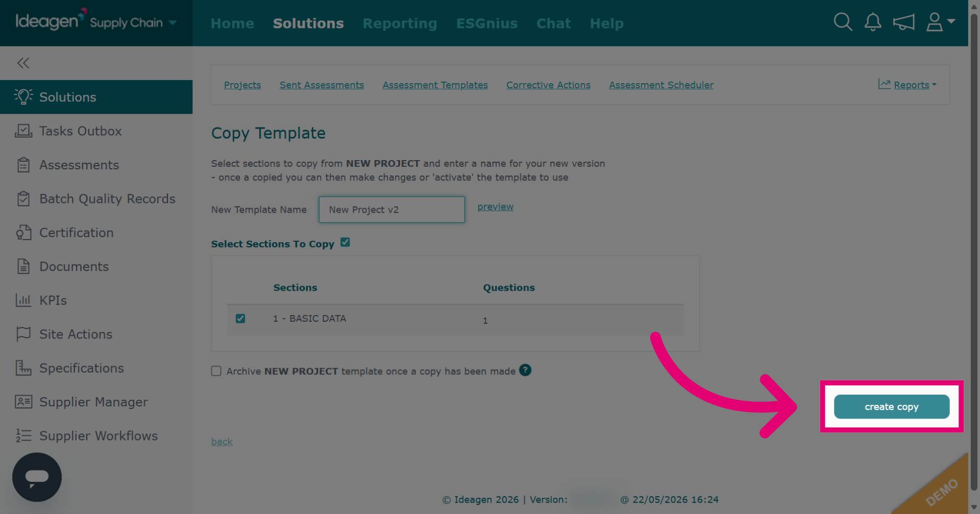Expand the Reports dropdown
The width and height of the screenshot is (980, 514).
tap(915, 85)
